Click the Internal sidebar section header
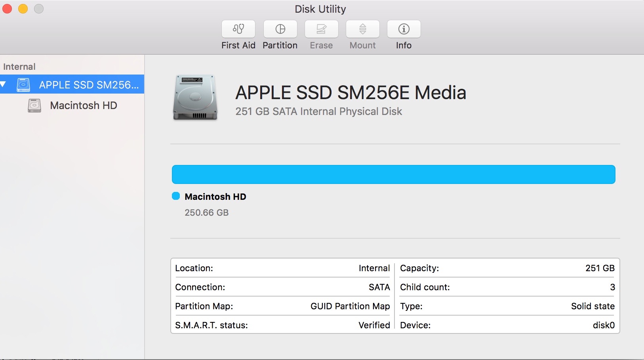Screen dimensions: 644x360 click(x=19, y=67)
